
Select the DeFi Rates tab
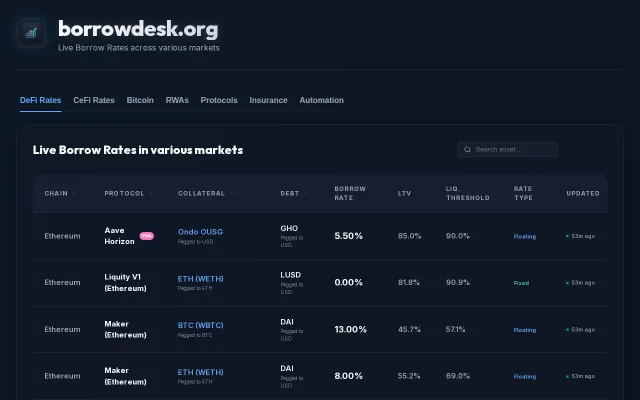[x=40, y=100]
